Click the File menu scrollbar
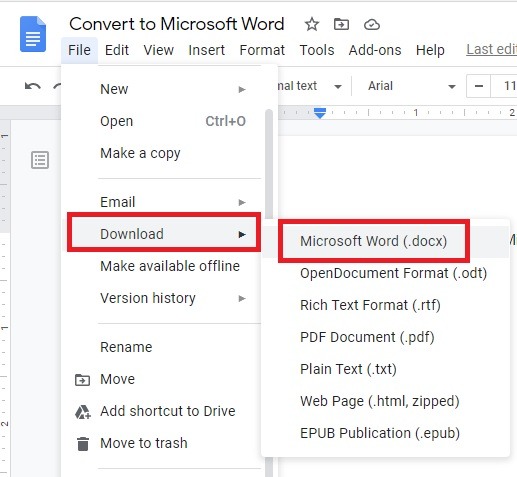 (x=269, y=164)
